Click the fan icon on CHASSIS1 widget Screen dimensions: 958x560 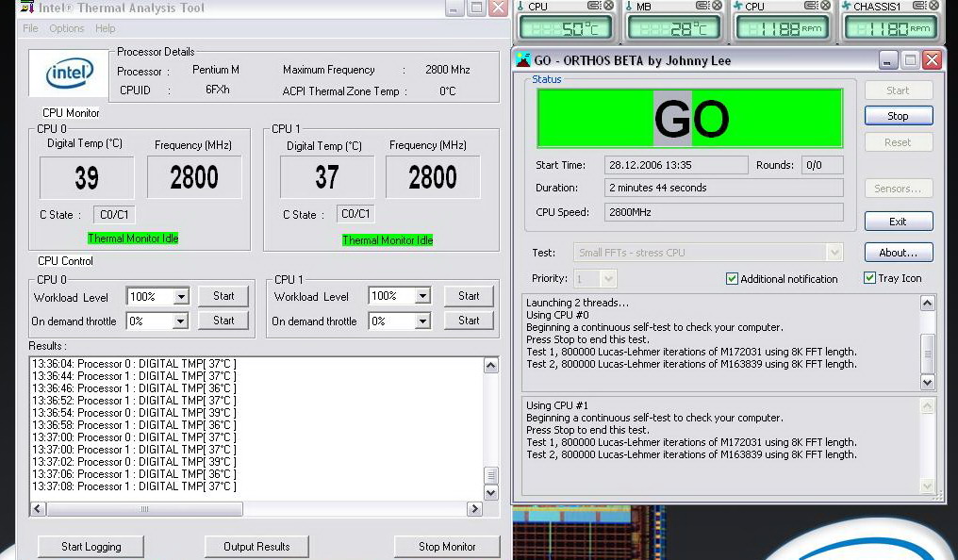coord(846,6)
